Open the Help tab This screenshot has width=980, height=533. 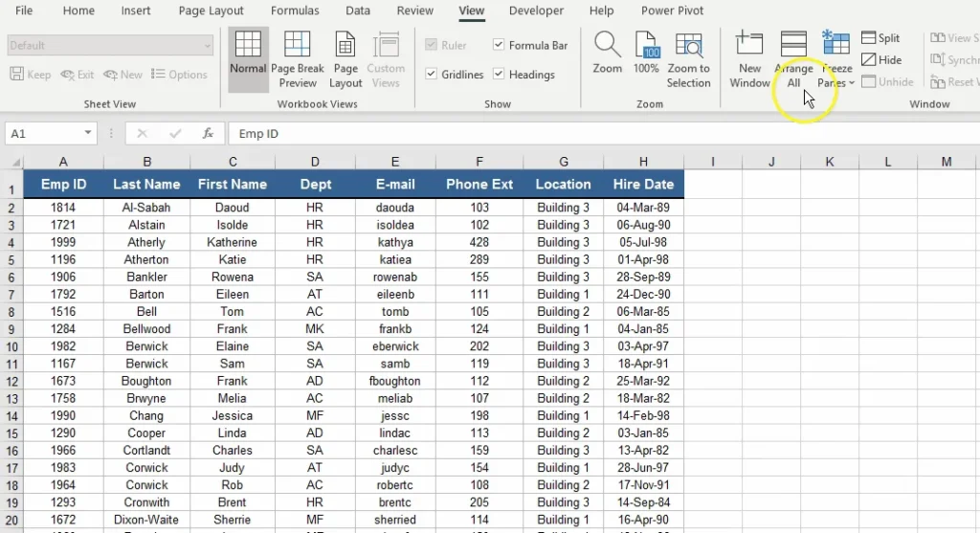click(x=601, y=11)
